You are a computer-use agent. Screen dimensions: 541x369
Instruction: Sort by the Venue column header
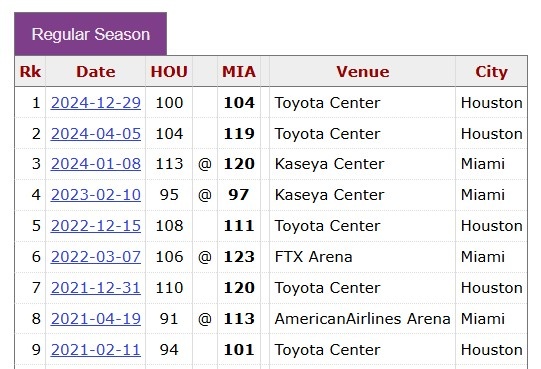click(x=363, y=71)
